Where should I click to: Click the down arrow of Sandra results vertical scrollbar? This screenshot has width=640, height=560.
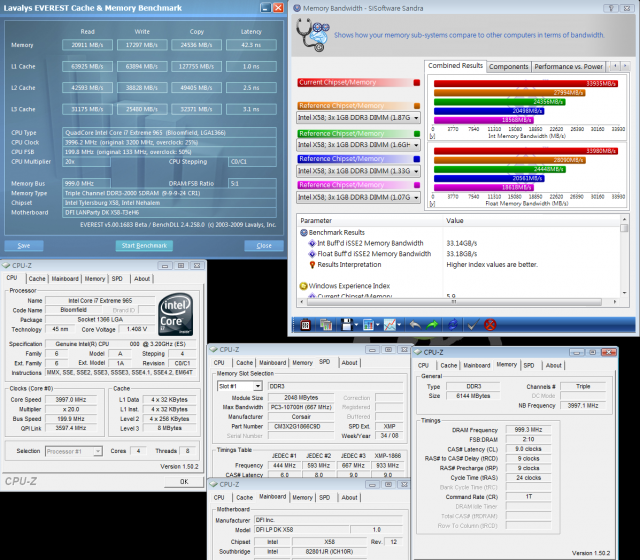(x=624, y=293)
